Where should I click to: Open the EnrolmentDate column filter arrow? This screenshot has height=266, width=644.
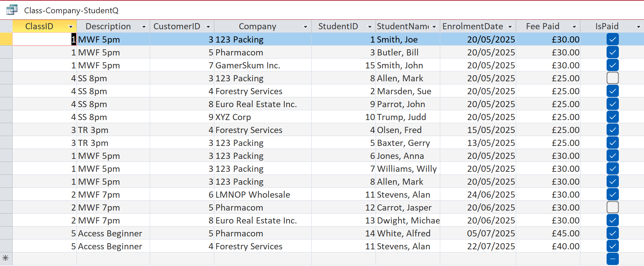[510, 27]
